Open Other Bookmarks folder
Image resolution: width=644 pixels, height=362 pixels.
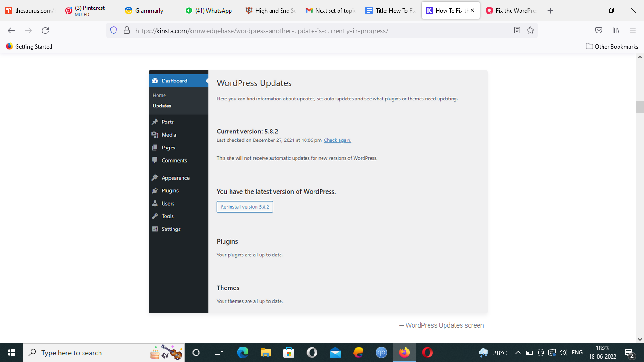tap(612, 46)
